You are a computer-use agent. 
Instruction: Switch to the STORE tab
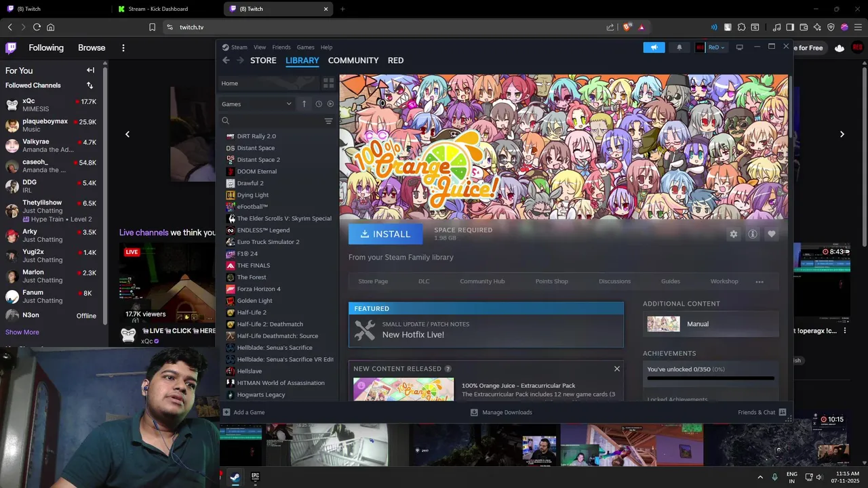(263, 60)
